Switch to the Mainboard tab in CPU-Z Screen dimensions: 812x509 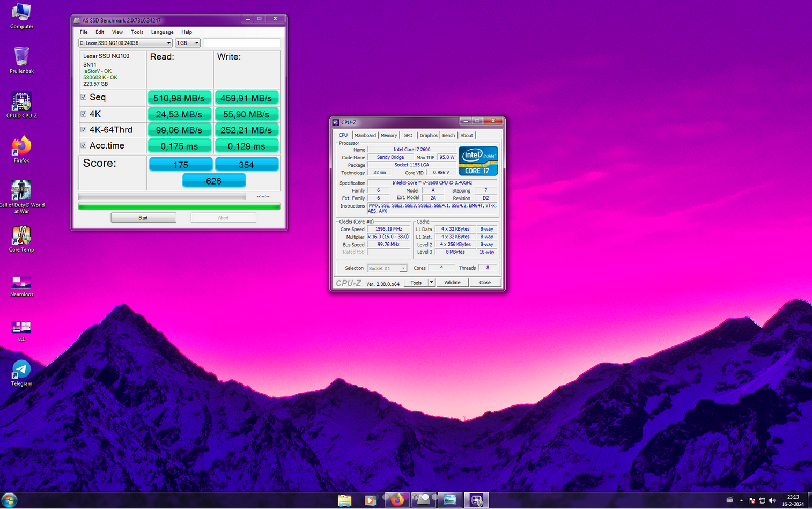click(365, 136)
